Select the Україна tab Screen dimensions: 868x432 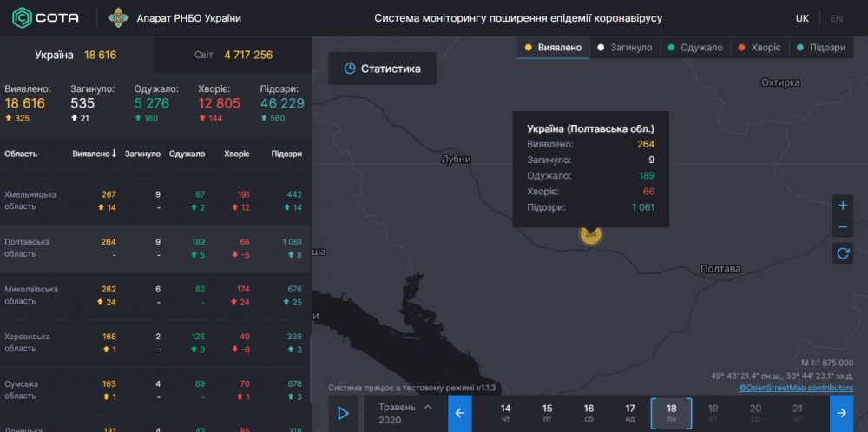76,55
